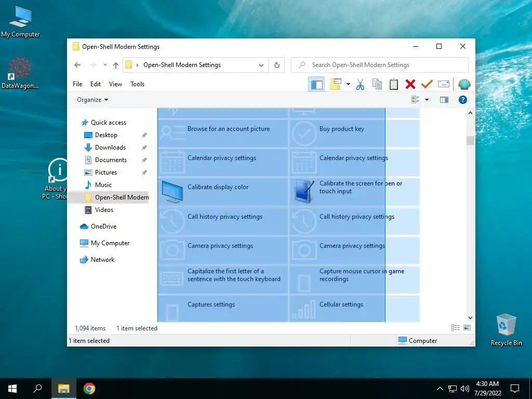Go up one folder level
This screenshot has height=399, width=532.
[116, 65]
